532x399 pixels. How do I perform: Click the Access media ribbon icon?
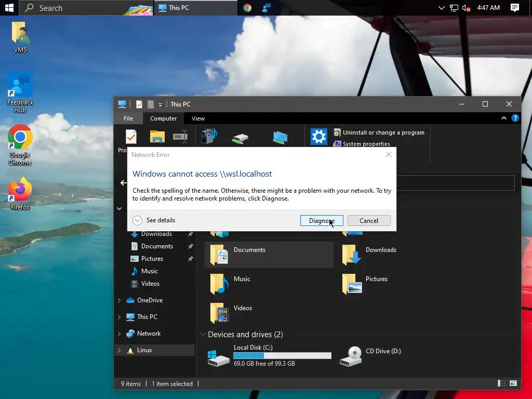pos(209,136)
